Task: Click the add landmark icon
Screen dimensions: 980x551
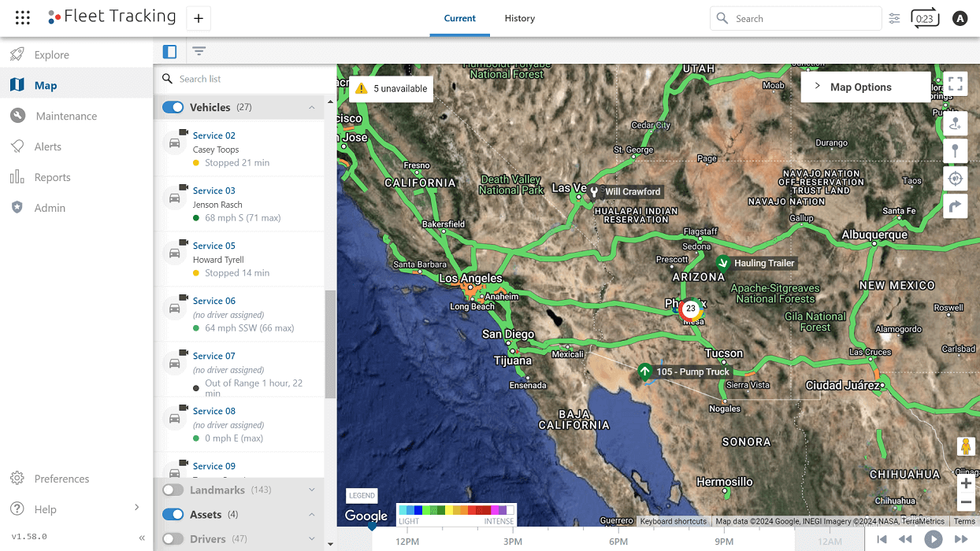Action: pyautogui.click(x=956, y=123)
